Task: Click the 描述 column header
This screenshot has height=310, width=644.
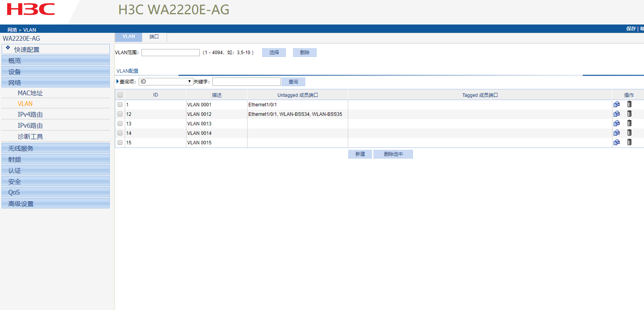Action: tap(217, 95)
